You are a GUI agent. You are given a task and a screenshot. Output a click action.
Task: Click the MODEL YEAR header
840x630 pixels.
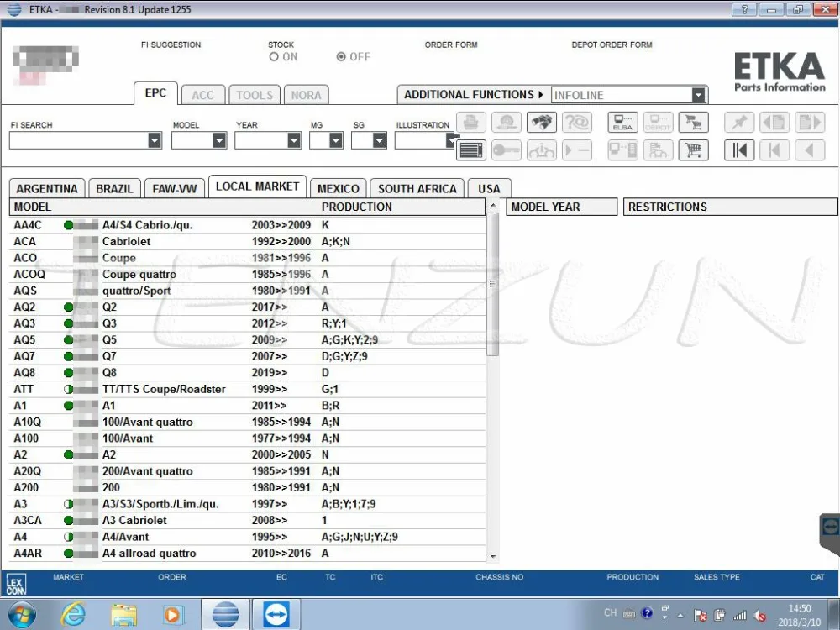click(561, 207)
